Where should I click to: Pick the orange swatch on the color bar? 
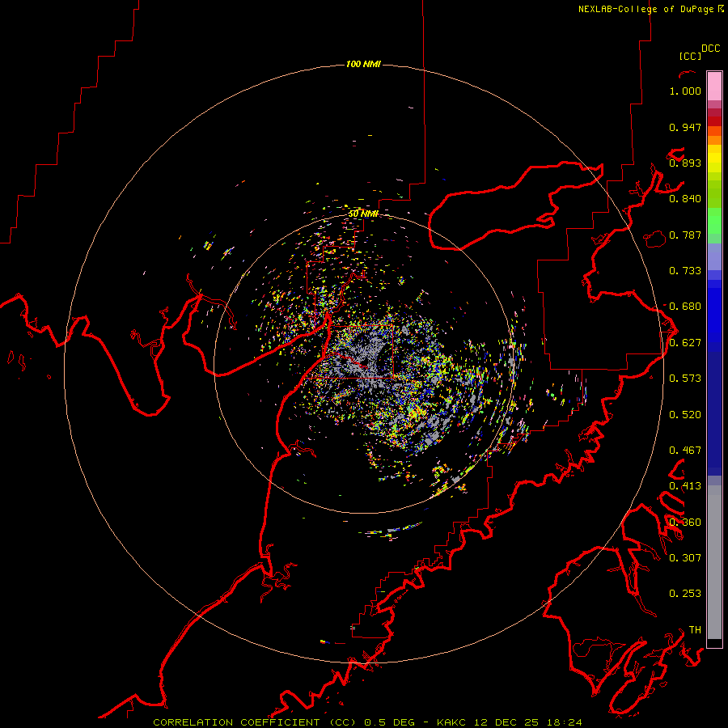coord(714,140)
